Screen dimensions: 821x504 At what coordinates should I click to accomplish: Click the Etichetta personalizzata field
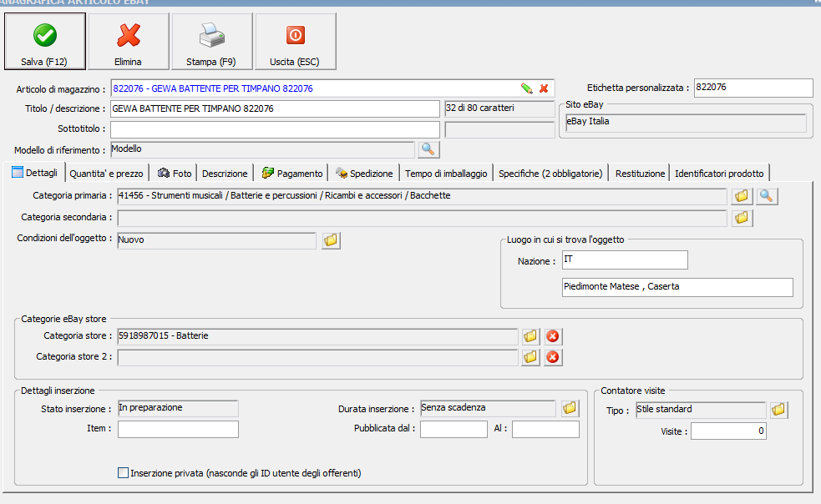753,88
